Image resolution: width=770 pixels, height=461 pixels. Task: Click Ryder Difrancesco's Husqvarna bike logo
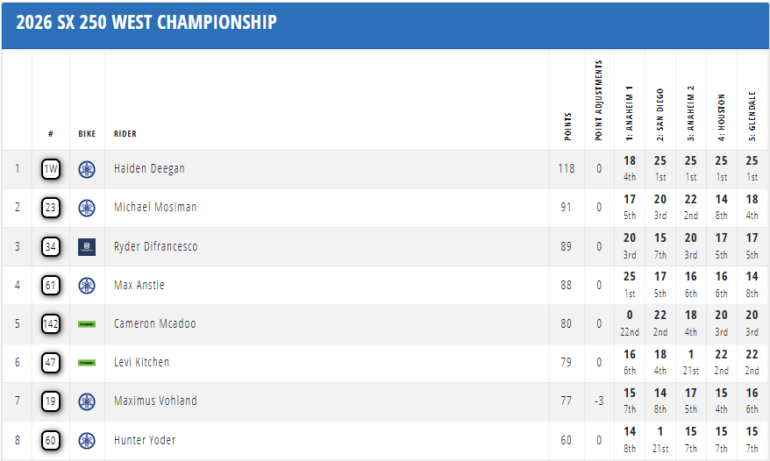click(x=87, y=246)
